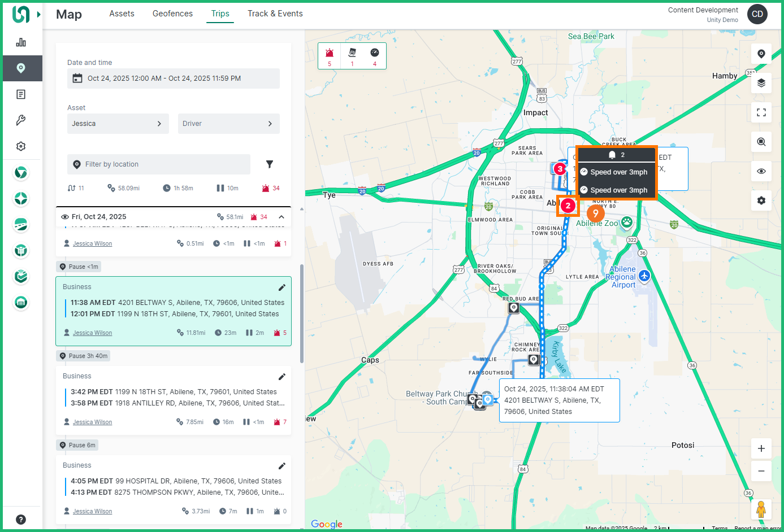The height and width of the screenshot is (532, 784).
Task: Switch to the Geofences tab
Action: (x=172, y=14)
